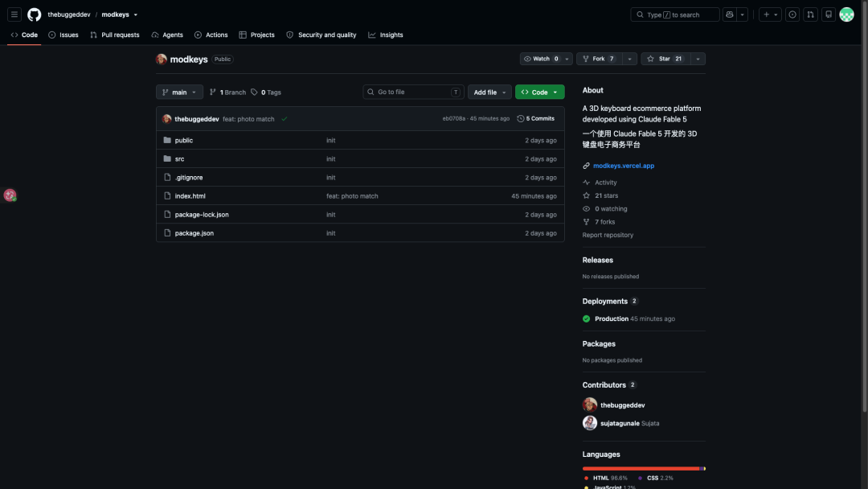Star the modkeys repository
Image resolution: width=868 pixels, height=489 pixels.
tap(665, 59)
